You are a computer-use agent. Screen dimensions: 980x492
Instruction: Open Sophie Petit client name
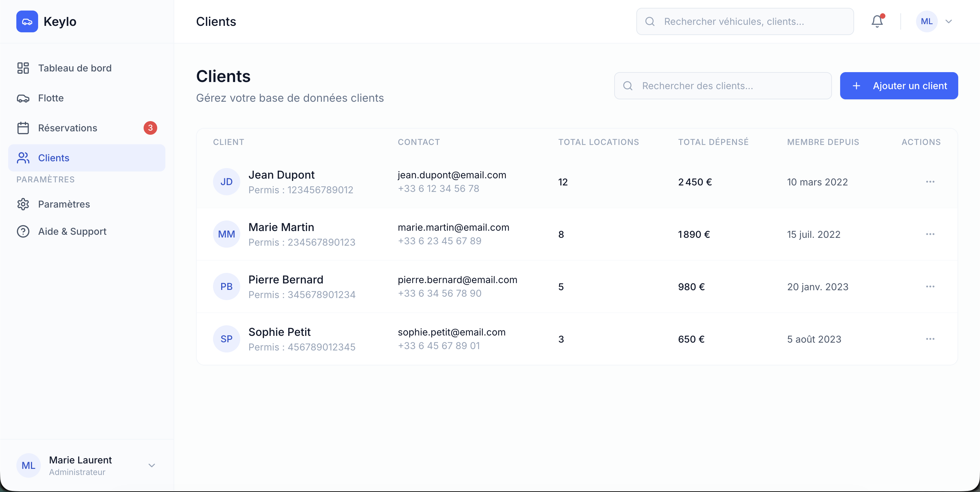click(x=280, y=332)
